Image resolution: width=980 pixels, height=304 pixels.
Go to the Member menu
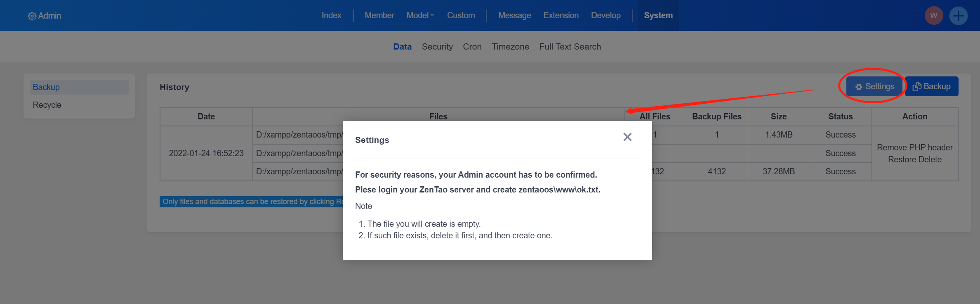379,15
